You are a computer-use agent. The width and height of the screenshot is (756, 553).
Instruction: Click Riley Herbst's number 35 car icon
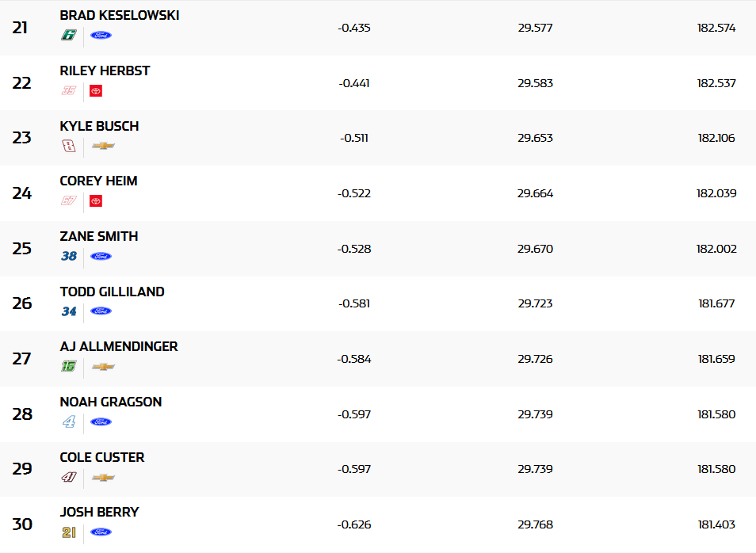click(x=69, y=90)
